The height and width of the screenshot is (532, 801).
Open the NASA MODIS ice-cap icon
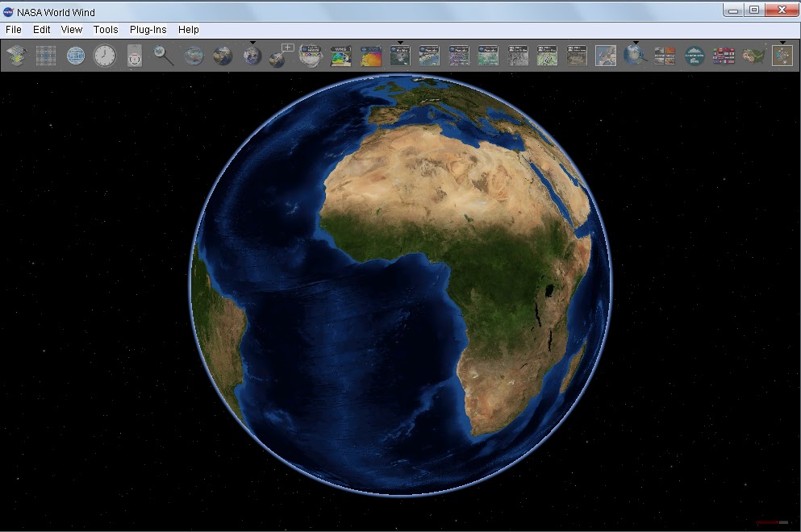coord(311,56)
